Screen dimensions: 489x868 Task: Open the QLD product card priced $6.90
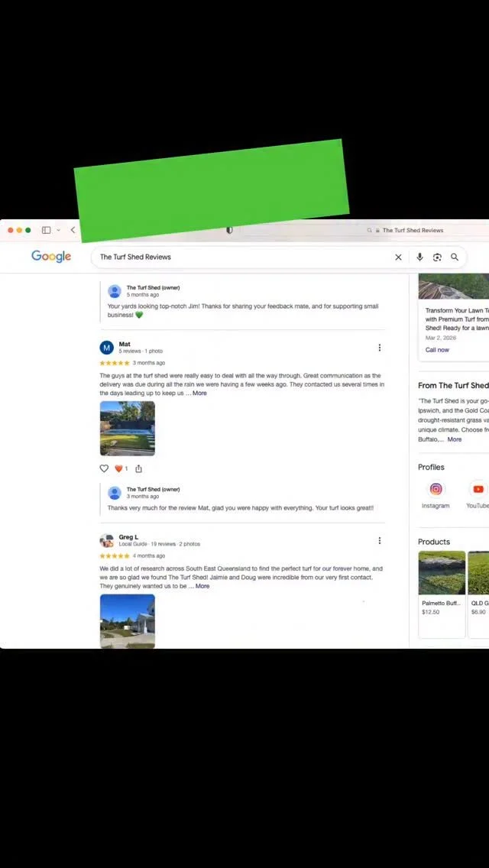click(x=478, y=594)
